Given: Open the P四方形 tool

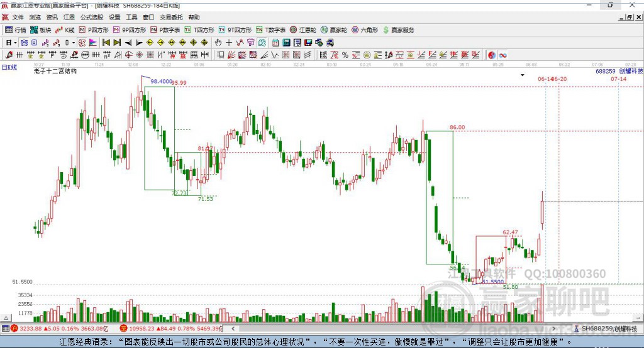Looking at the screenshot, I should [94, 30].
